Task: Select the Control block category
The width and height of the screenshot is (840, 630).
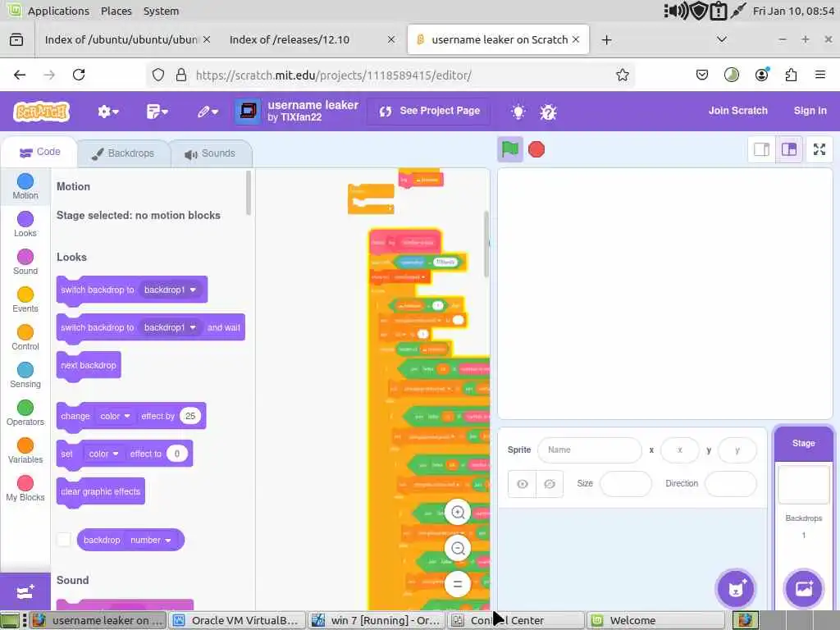Action: (x=25, y=337)
